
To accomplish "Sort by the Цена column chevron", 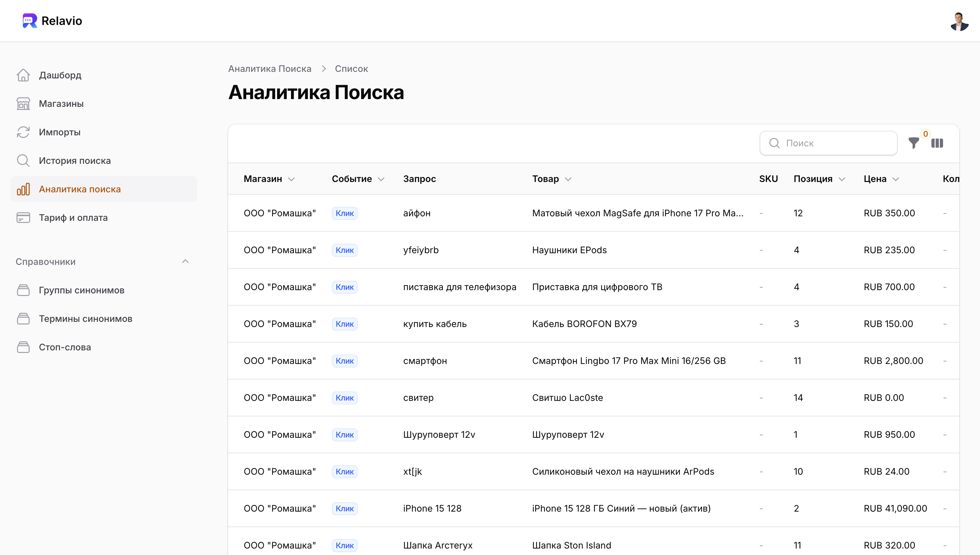I will point(896,179).
